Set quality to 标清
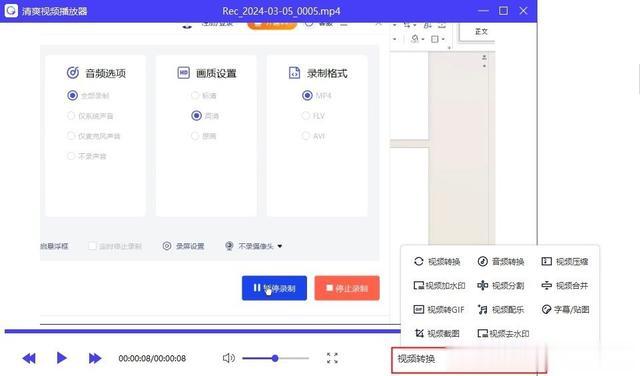 click(x=195, y=96)
